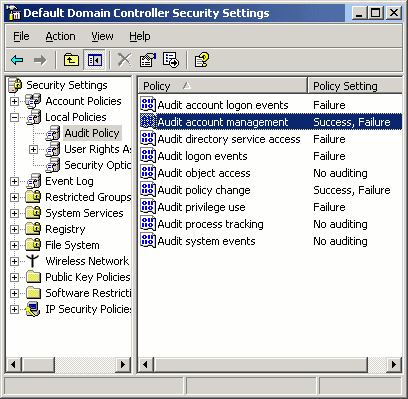Open the Help menu
408x399 pixels.
140,36
